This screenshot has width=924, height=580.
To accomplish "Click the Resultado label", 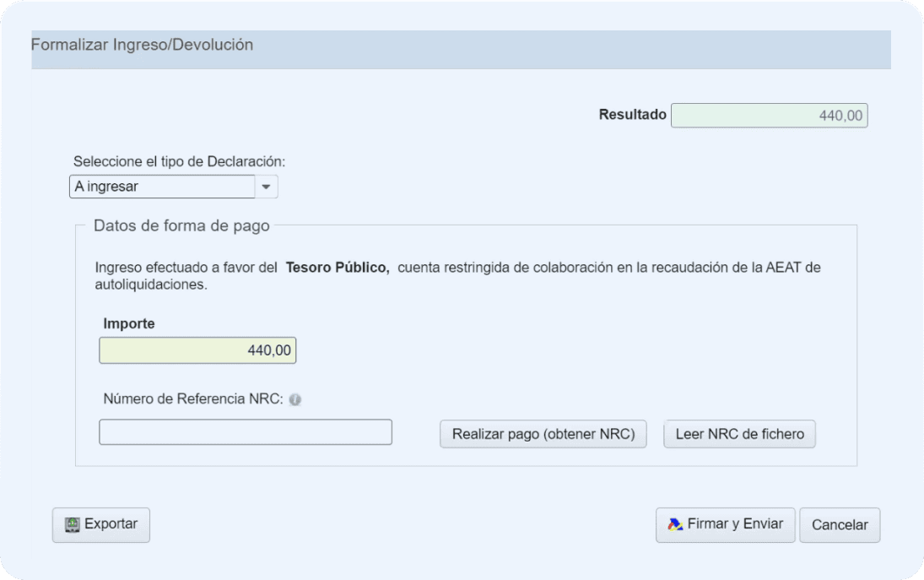I will click(632, 115).
